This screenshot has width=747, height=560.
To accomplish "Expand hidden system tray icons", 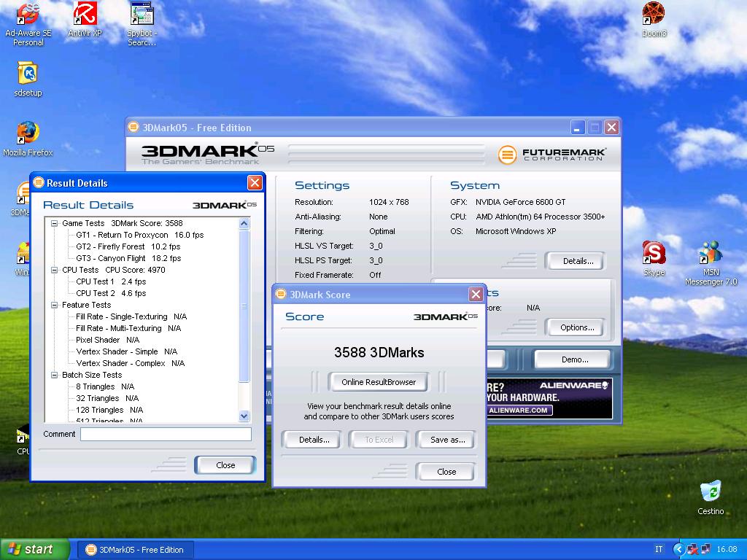I will click(x=679, y=549).
